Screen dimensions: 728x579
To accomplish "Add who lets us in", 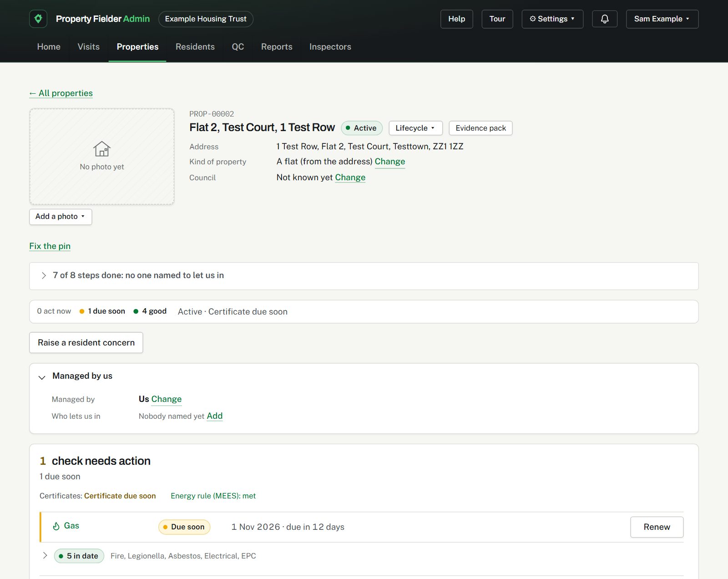I will [215, 416].
